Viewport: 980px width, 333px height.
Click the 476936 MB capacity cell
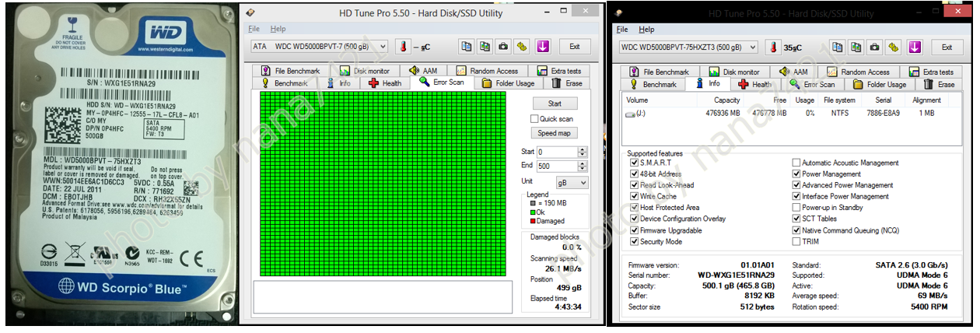point(723,114)
